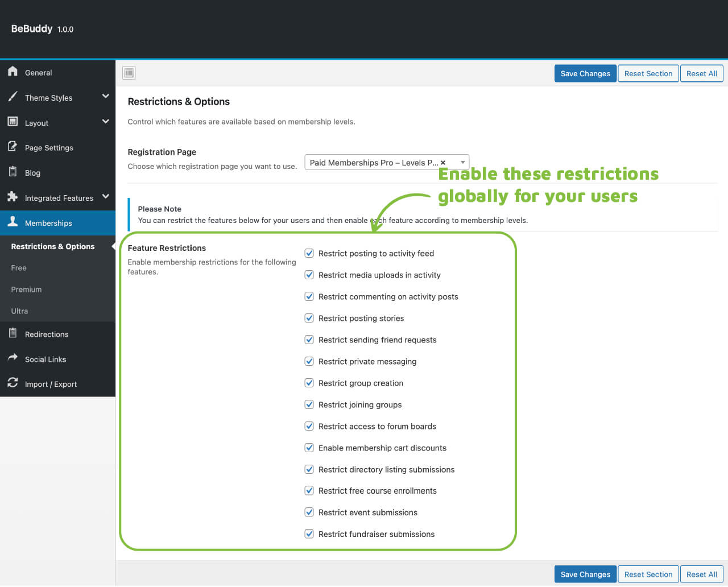728x587 pixels.
Task: Disable Restrict private messaging checkbox
Action: point(309,362)
